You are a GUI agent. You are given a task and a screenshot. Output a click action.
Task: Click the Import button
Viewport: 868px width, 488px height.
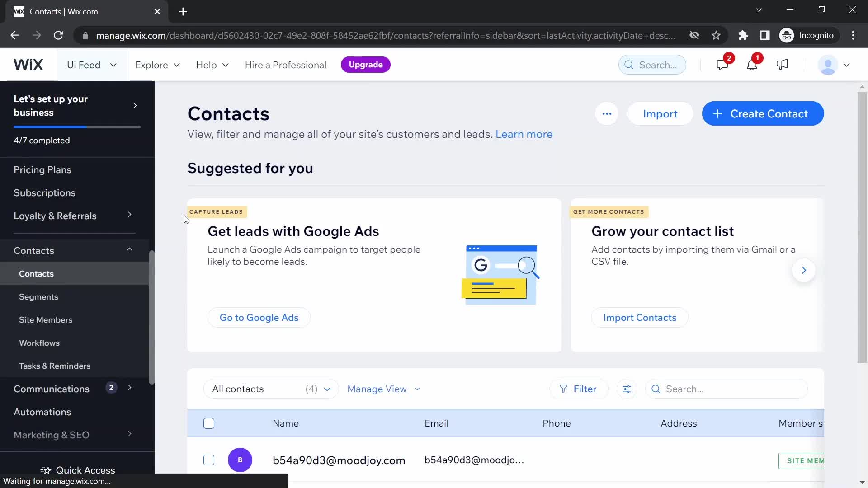click(x=660, y=114)
